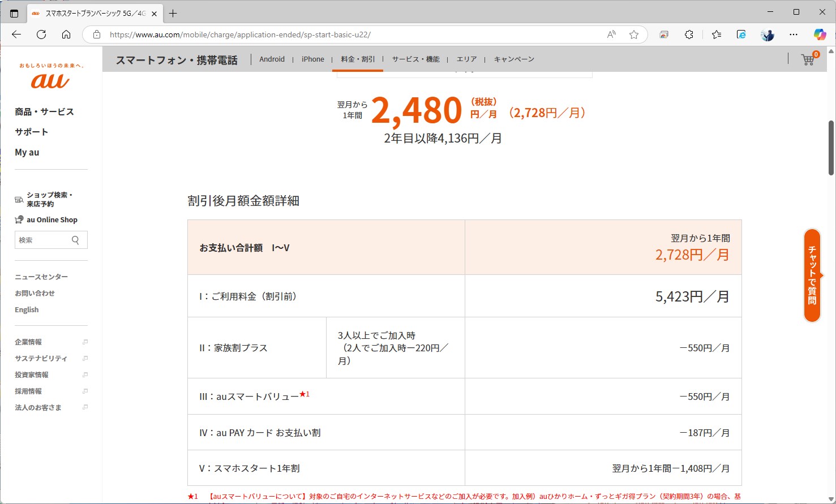Click the shop search store reservation icon
Viewport: 836px width, 504px height.
point(18,199)
